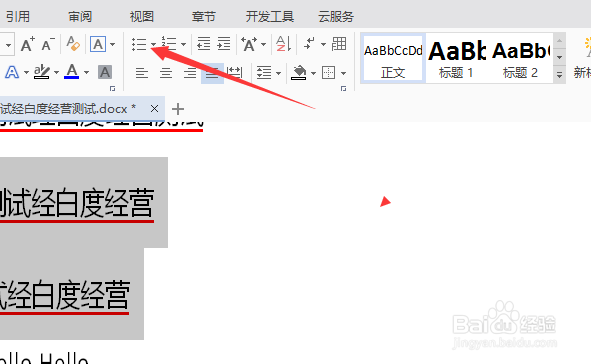The image size is (591, 364).
Task: Apply the borders icon
Action: tap(328, 72)
